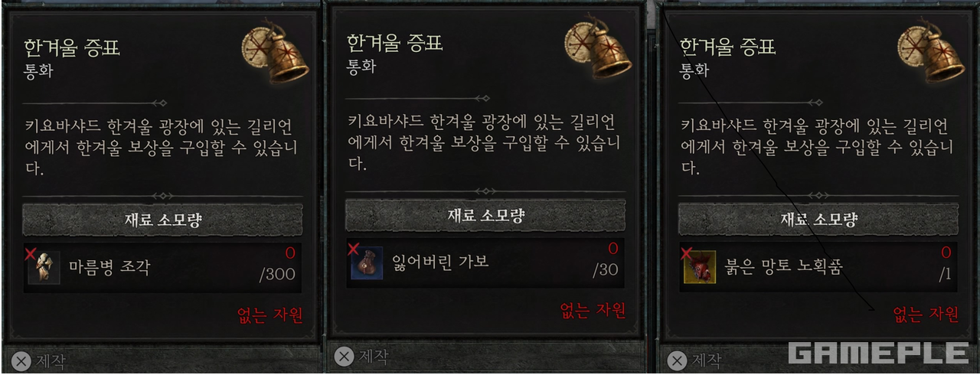This screenshot has width=980, height=375.
Task: Select the 마름병 조각 material icon
Action: [44, 268]
